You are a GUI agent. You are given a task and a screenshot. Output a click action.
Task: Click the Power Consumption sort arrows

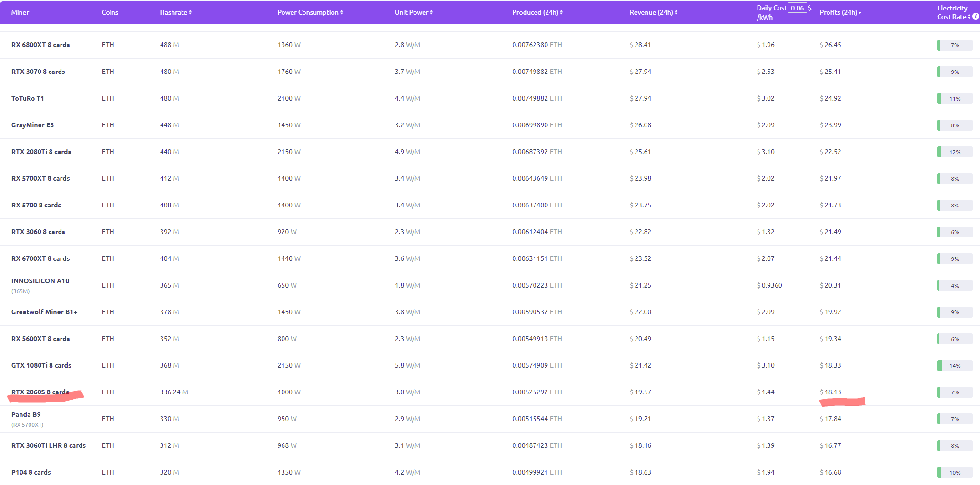coord(342,13)
